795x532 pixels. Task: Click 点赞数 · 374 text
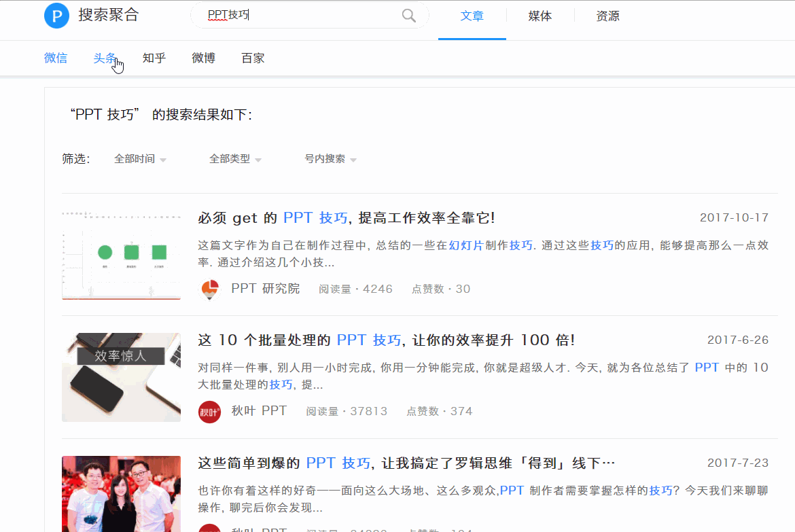(x=439, y=411)
